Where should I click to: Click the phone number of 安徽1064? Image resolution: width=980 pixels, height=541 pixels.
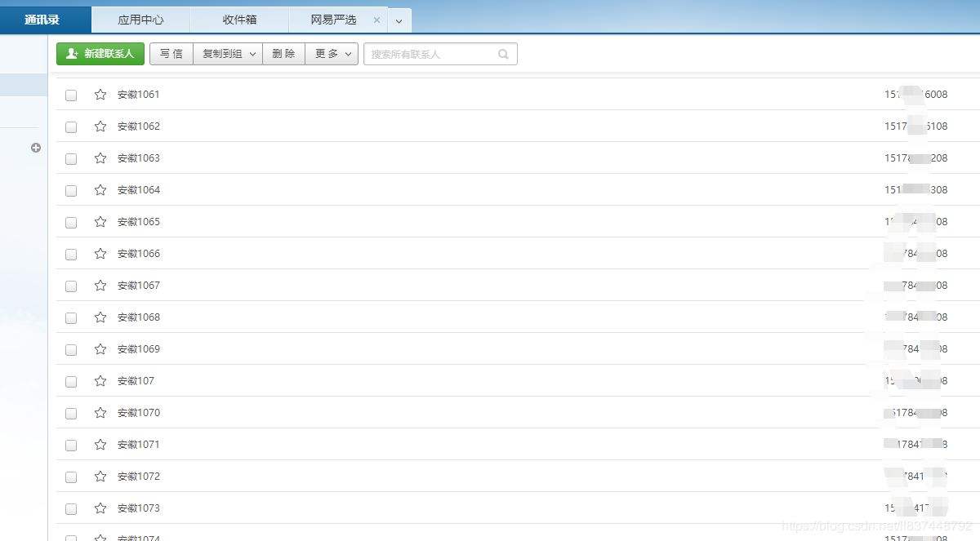(916, 190)
